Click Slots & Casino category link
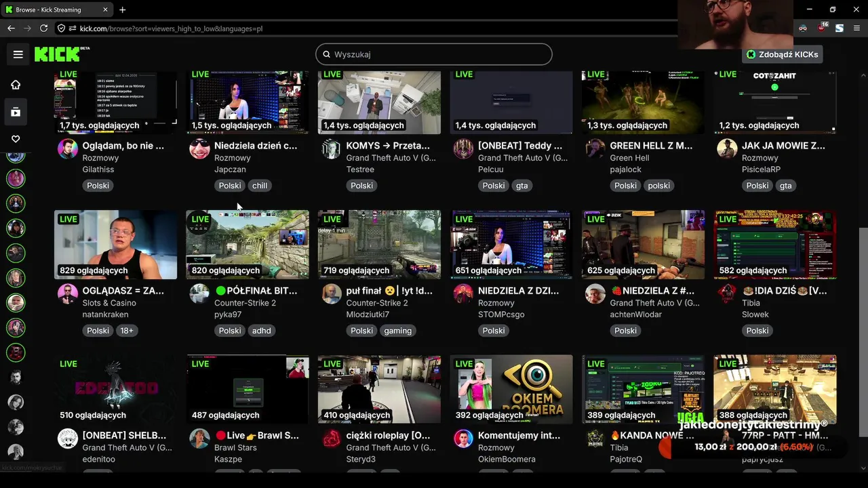868x488 pixels. click(x=109, y=303)
